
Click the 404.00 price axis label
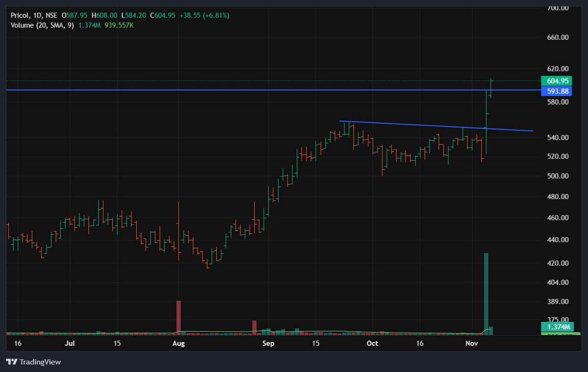pos(558,282)
